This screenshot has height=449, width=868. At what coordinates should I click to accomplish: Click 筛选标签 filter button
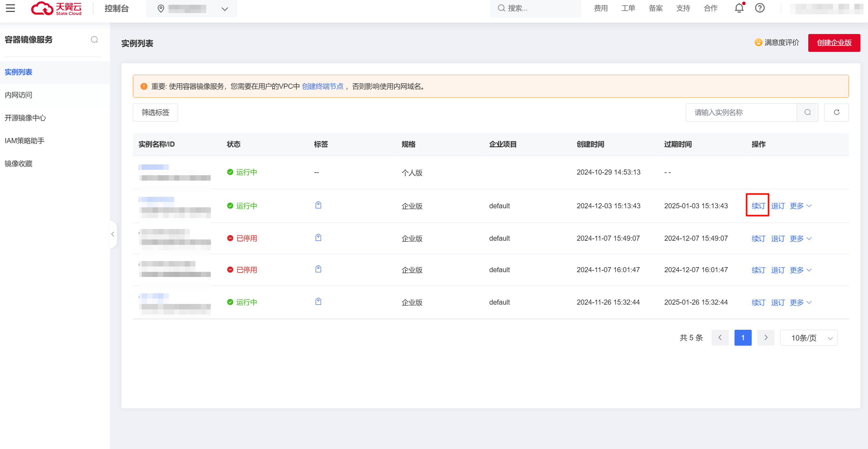coord(155,112)
